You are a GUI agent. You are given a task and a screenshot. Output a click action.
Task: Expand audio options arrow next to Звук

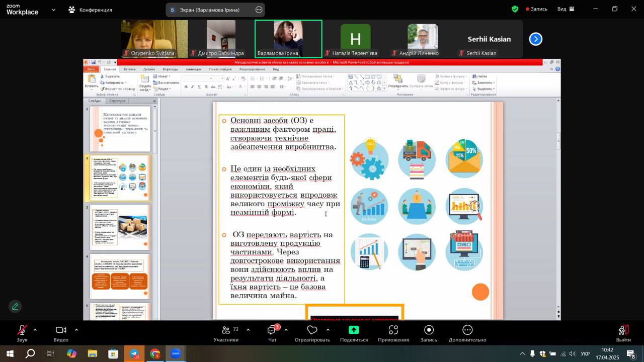point(35,330)
